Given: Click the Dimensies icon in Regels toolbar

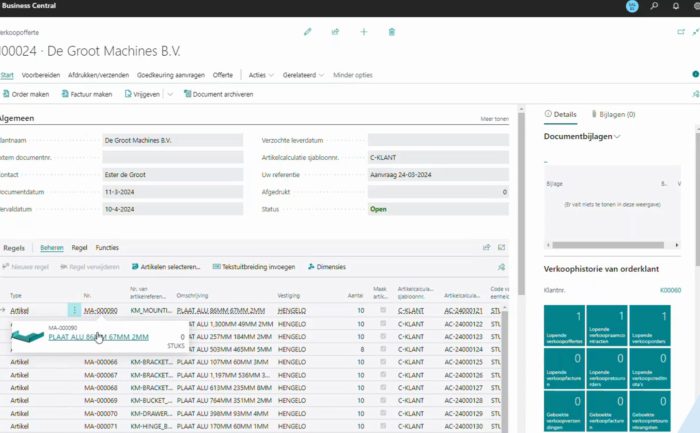Looking at the screenshot, I should click(x=312, y=267).
